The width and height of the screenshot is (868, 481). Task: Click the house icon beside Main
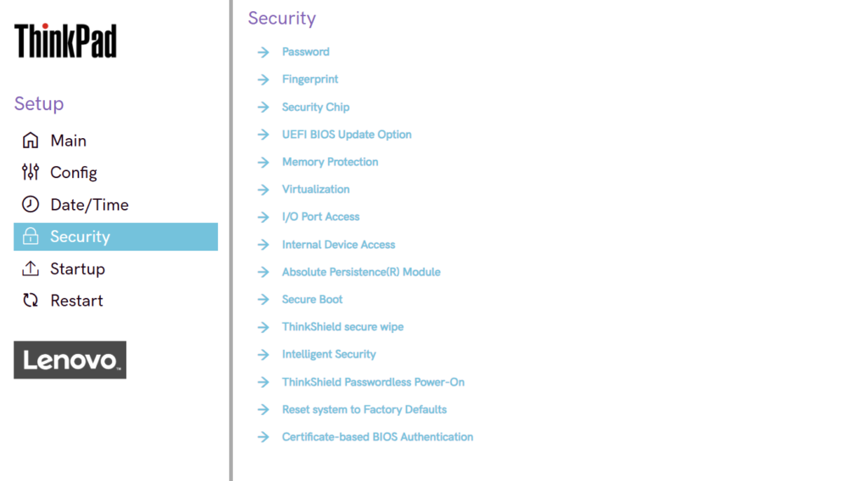coord(31,141)
